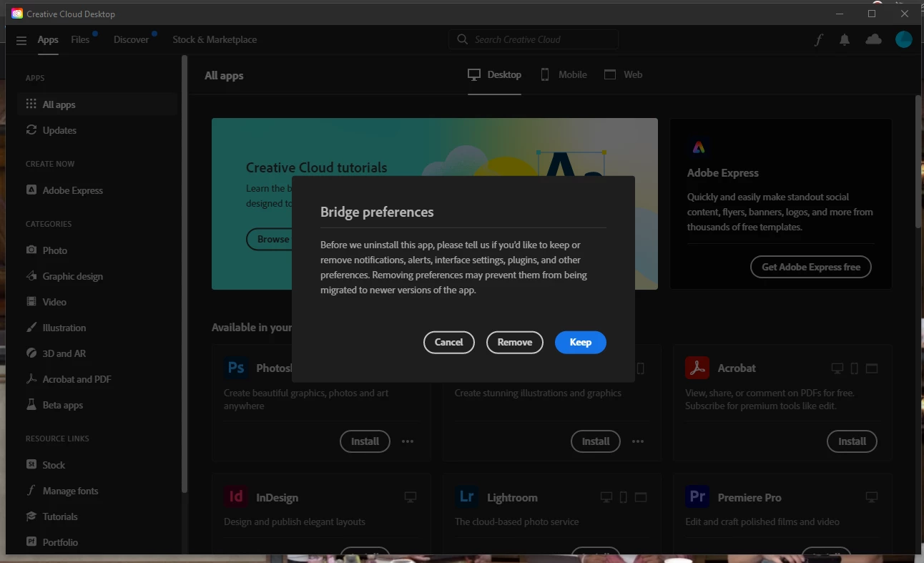Open Stock & Marketplace tab

click(215, 39)
